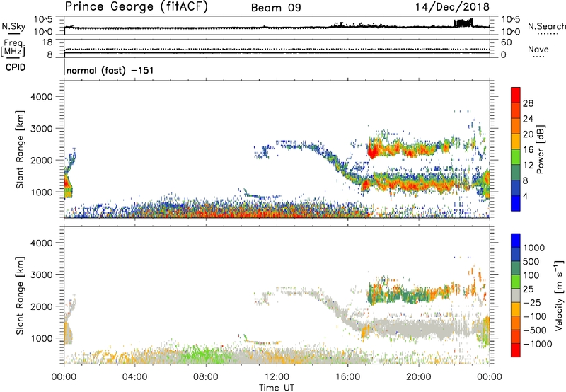Click the title 'Prince George (fitACF)'

[x=136, y=6]
